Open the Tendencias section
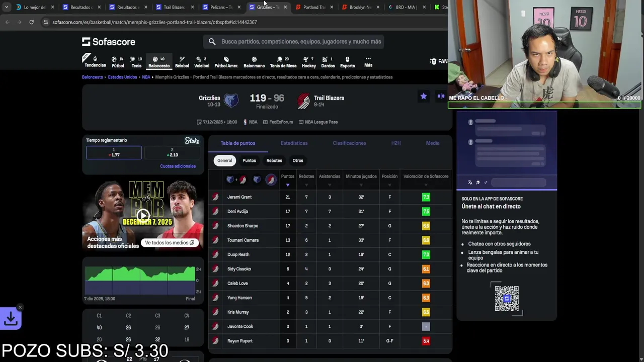Viewport: 644px width, 362px height. pos(95,62)
